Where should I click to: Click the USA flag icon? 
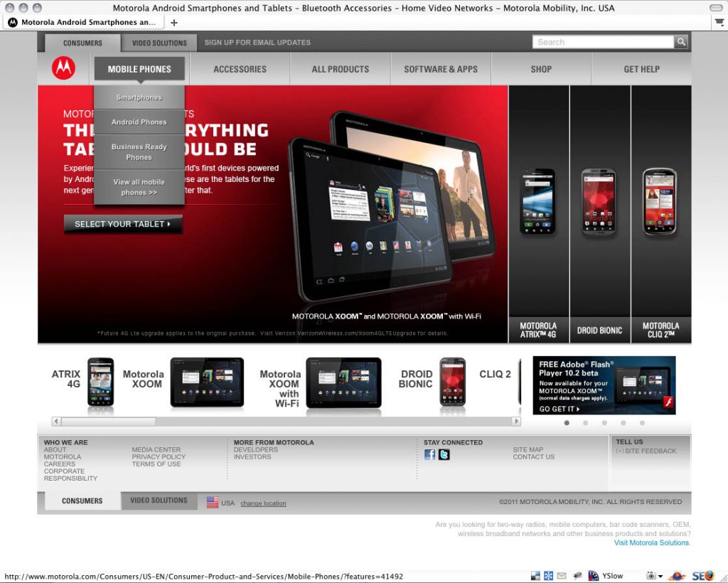[213, 502]
